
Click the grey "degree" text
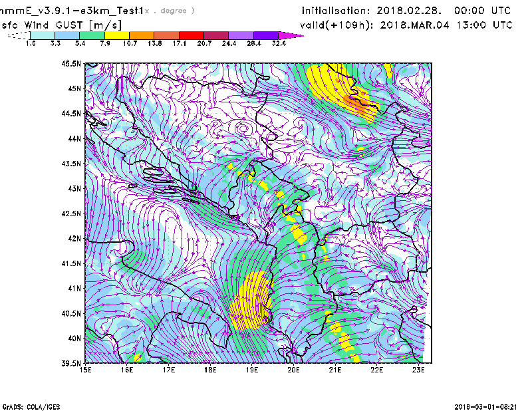(x=174, y=11)
